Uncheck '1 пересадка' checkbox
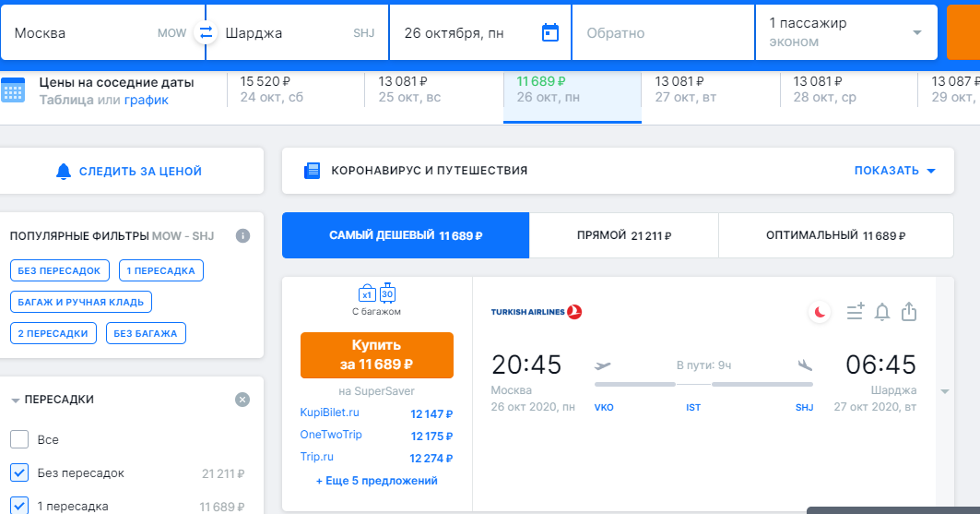The image size is (980, 514). (19, 506)
